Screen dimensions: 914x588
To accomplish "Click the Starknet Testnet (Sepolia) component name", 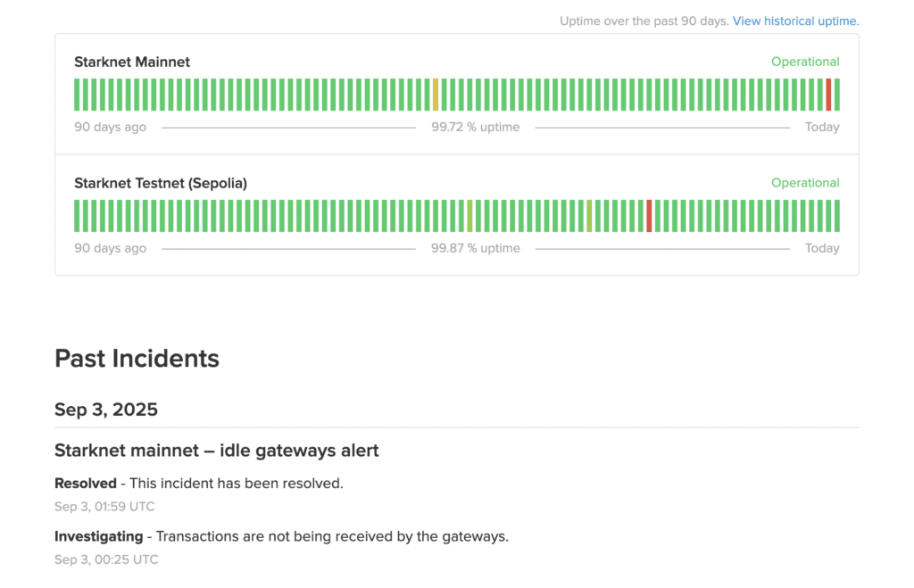I will [161, 183].
